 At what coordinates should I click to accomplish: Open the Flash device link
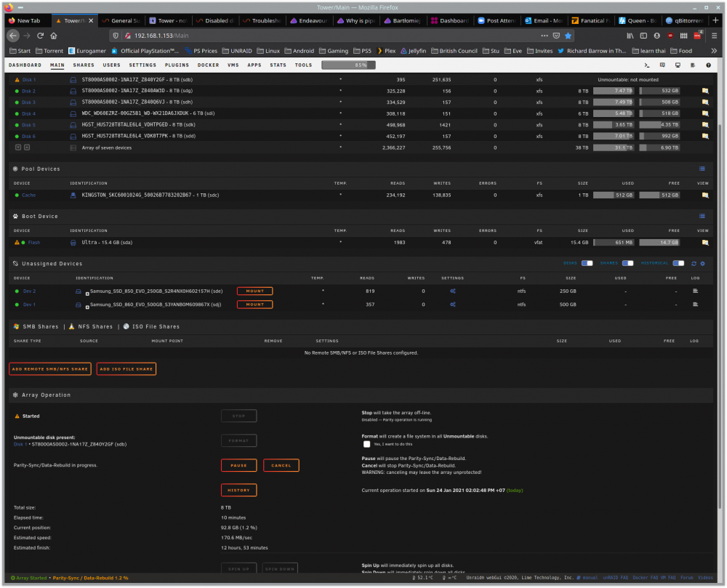34,242
